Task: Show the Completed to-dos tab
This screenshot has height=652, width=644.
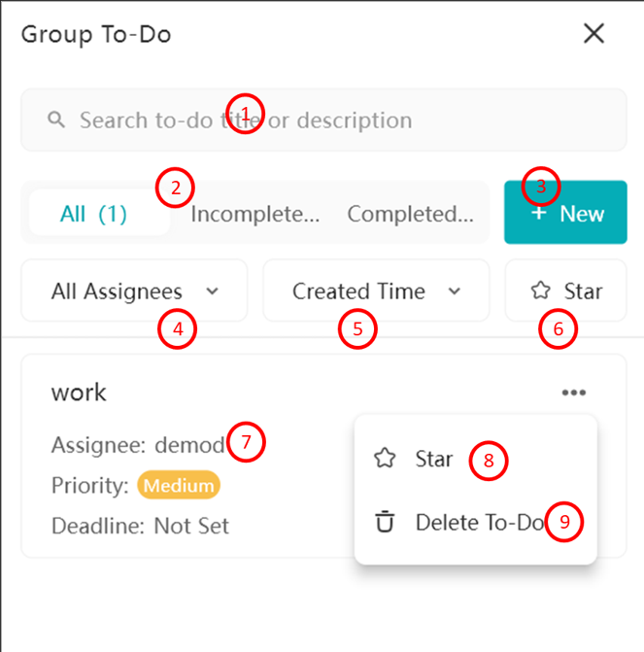Action: tap(410, 214)
